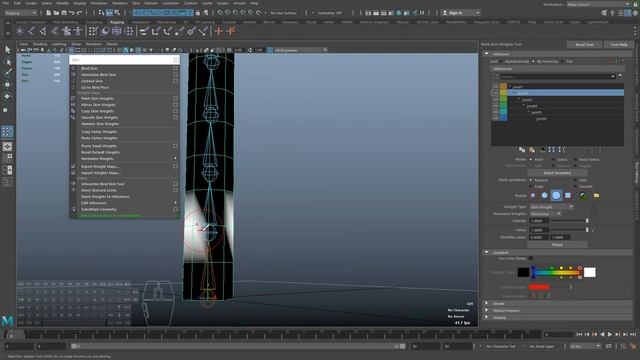Viewport: 640px width, 360px height.
Task: Set mode to Paint Select radio button
Action: [x=576, y=160]
